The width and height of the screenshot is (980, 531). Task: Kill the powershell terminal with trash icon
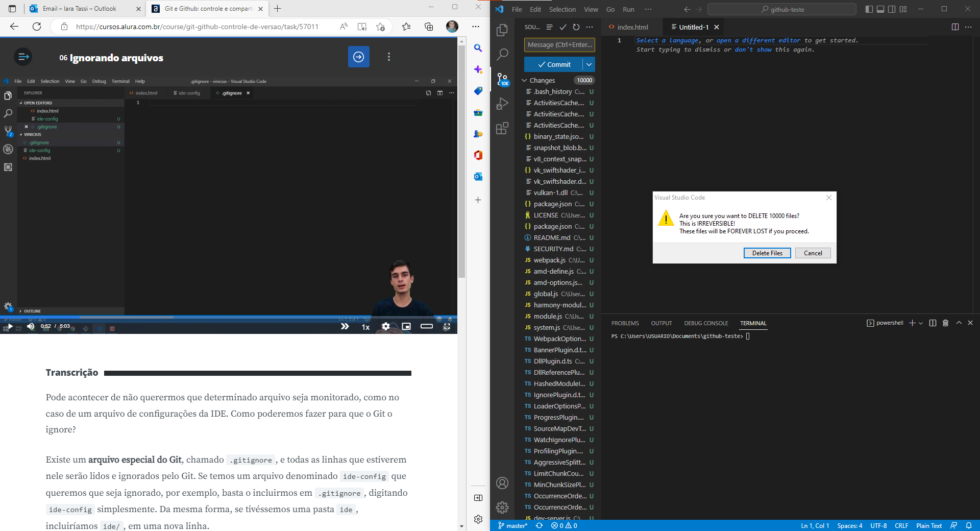point(945,323)
